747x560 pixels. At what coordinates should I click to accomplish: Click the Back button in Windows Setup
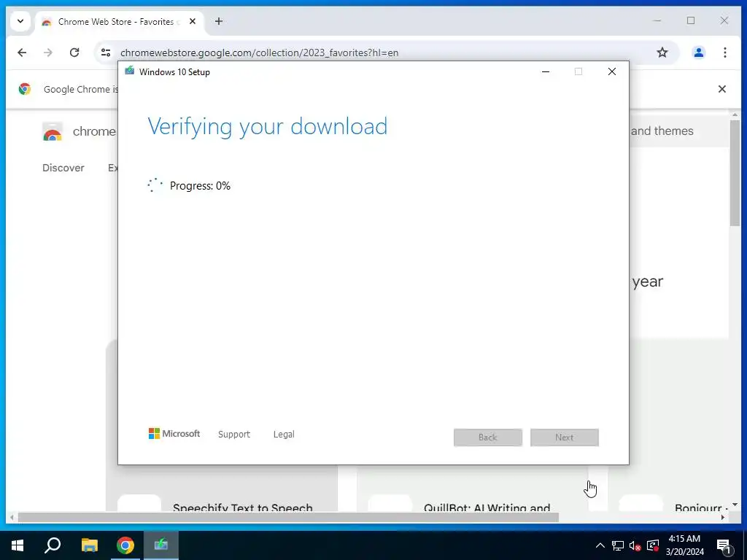(x=488, y=437)
